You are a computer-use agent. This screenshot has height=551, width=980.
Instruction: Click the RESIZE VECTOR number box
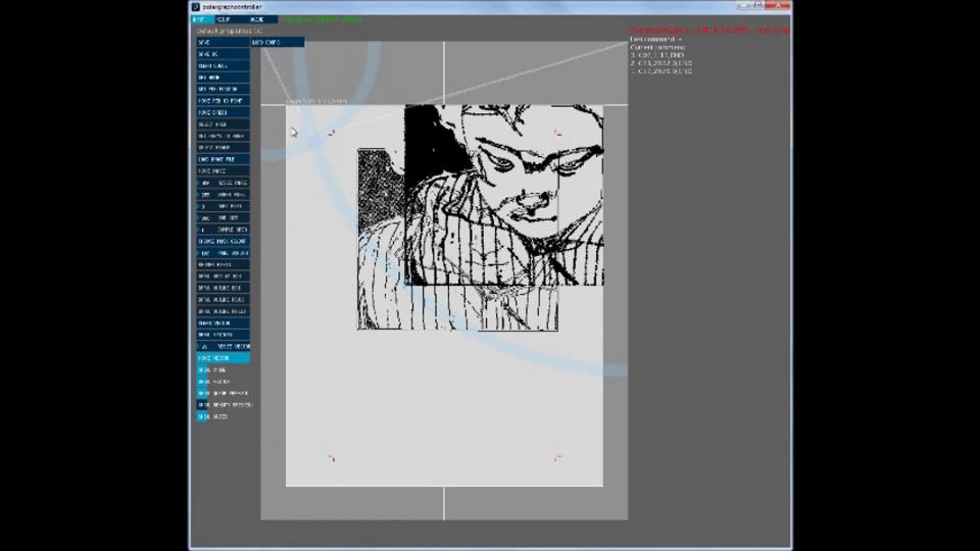223,347
